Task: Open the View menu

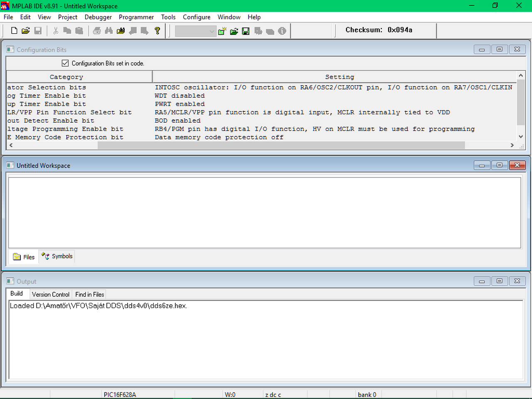Action: 44,17
